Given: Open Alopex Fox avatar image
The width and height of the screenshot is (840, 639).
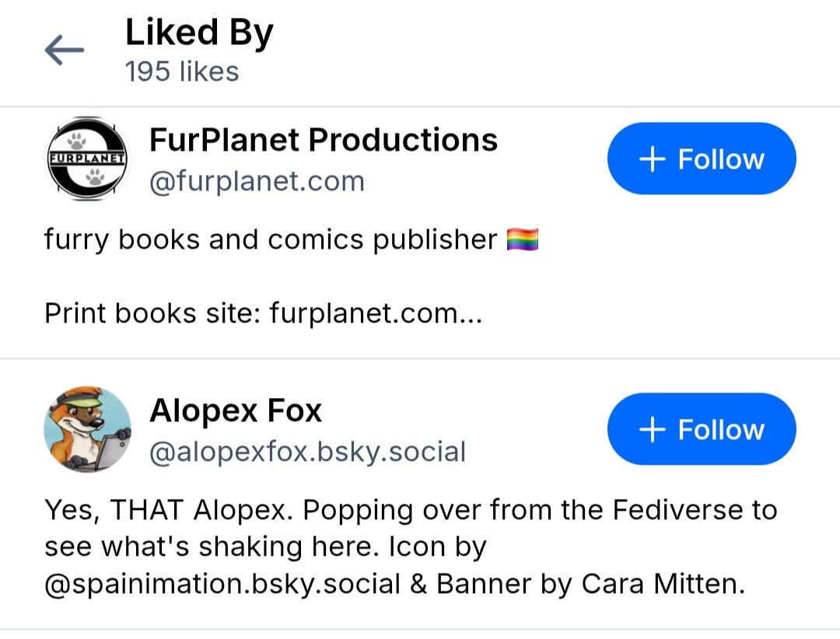Looking at the screenshot, I should coord(87,429).
